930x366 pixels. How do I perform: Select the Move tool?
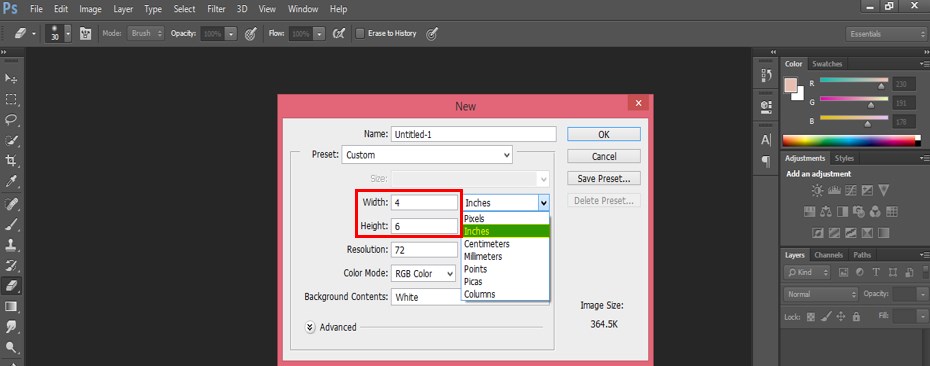[x=11, y=79]
